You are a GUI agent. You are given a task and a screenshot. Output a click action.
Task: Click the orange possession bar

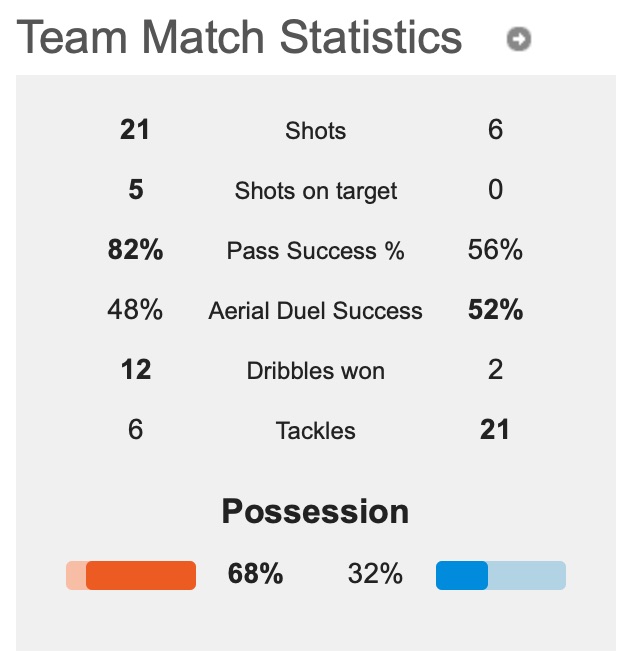(x=131, y=575)
